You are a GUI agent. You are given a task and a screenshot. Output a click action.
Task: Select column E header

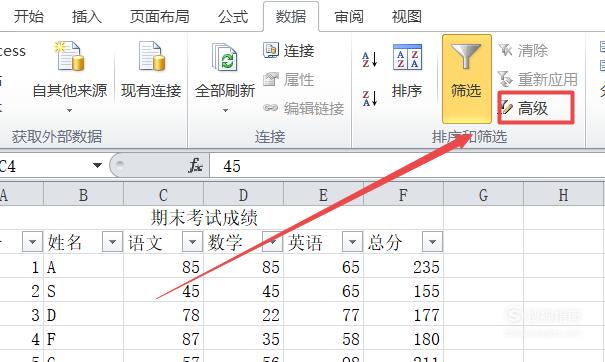(323, 195)
